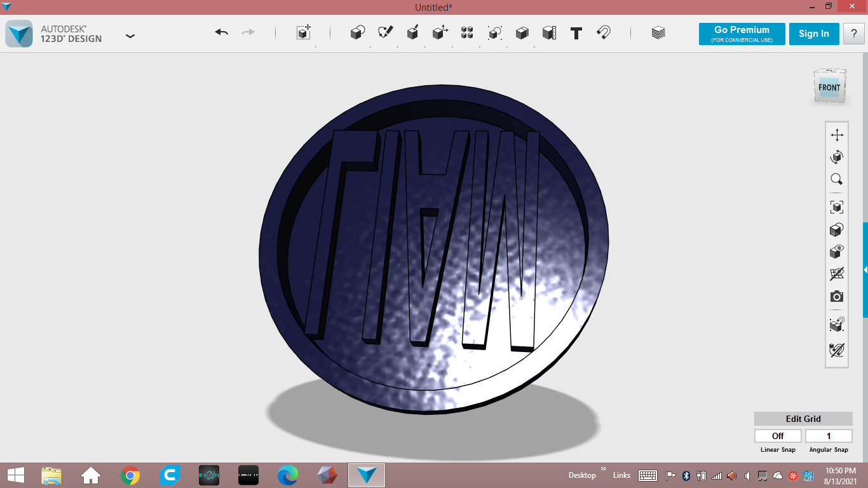Click the Action Center flag tray icon
This screenshot has width=868, height=488.
pos(671,475)
